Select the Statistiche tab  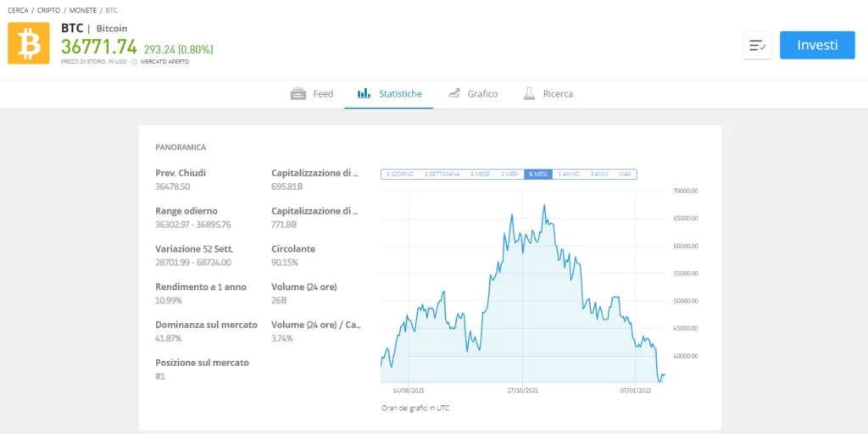(388, 94)
